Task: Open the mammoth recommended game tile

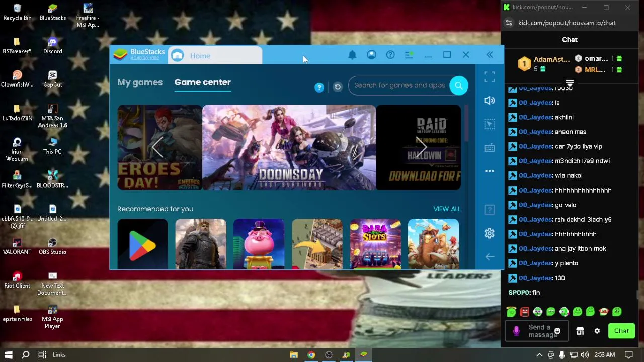Action: (x=433, y=244)
